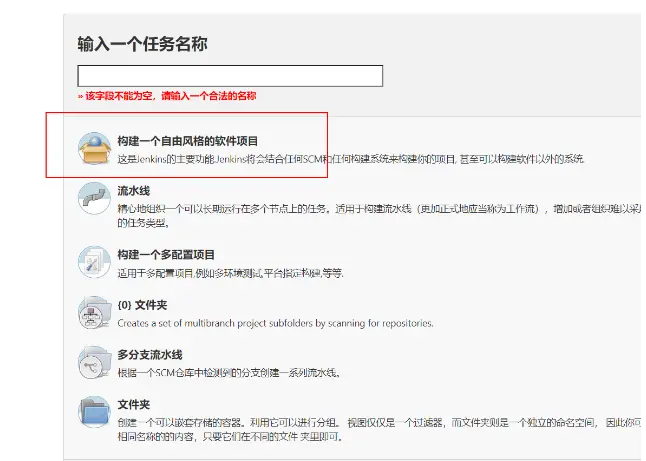646x461 pixels.
Task: Click the task name input field
Action: pyautogui.click(x=230, y=76)
